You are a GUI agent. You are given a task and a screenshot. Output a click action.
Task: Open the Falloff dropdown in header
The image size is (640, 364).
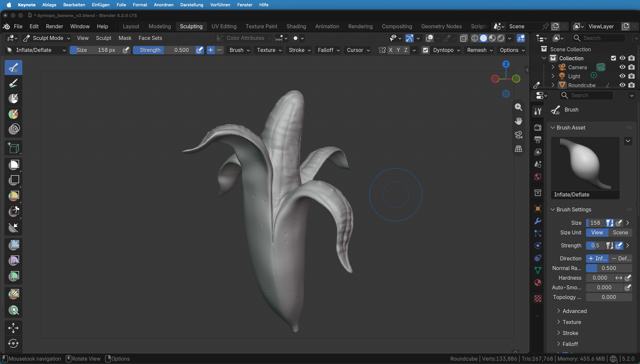328,50
